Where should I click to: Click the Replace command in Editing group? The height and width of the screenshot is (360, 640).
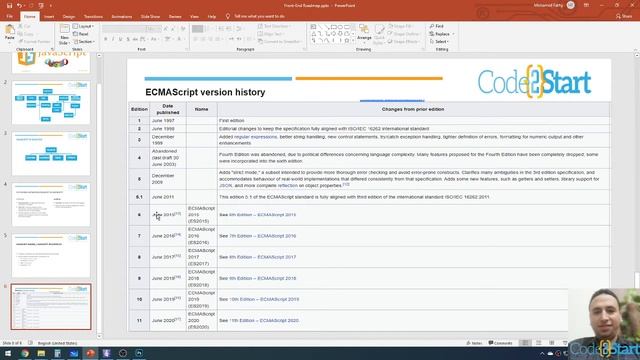click(442, 34)
